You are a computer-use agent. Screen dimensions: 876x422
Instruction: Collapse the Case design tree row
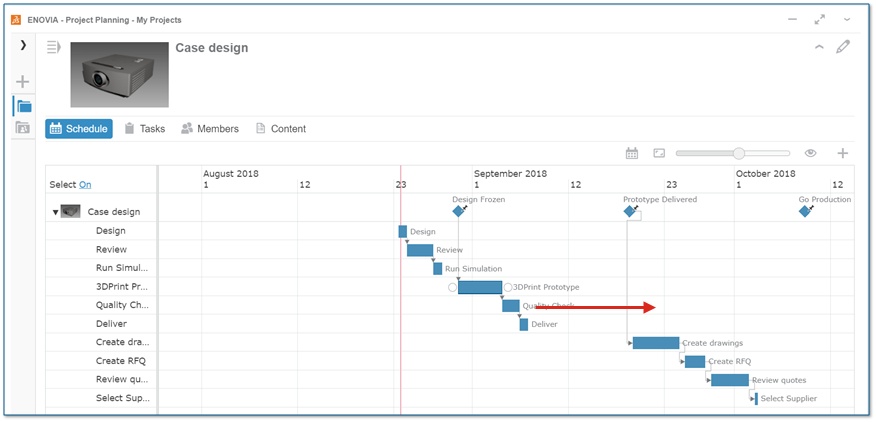[55, 212]
